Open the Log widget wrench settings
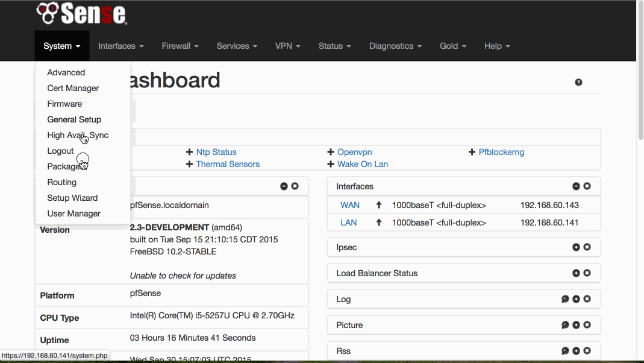Viewport: 644px width, 363px height. (565, 299)
